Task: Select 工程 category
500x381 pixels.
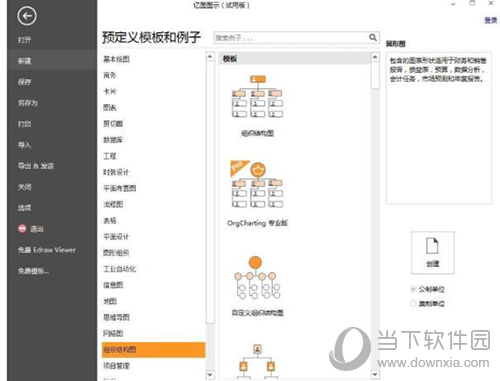Action: tap(110, 156)
